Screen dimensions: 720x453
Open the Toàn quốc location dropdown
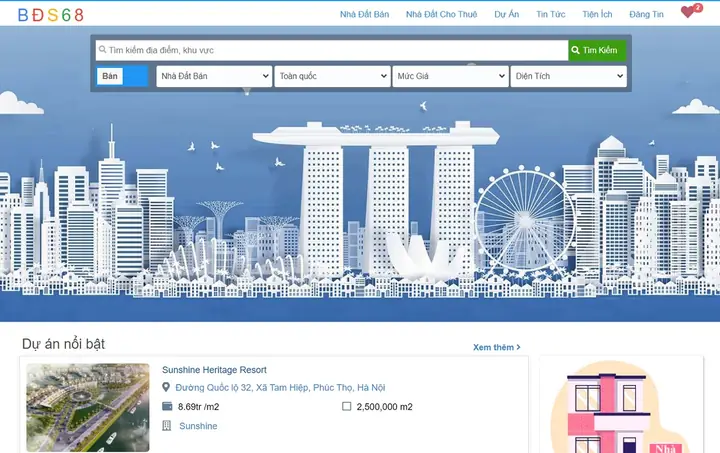332,76
